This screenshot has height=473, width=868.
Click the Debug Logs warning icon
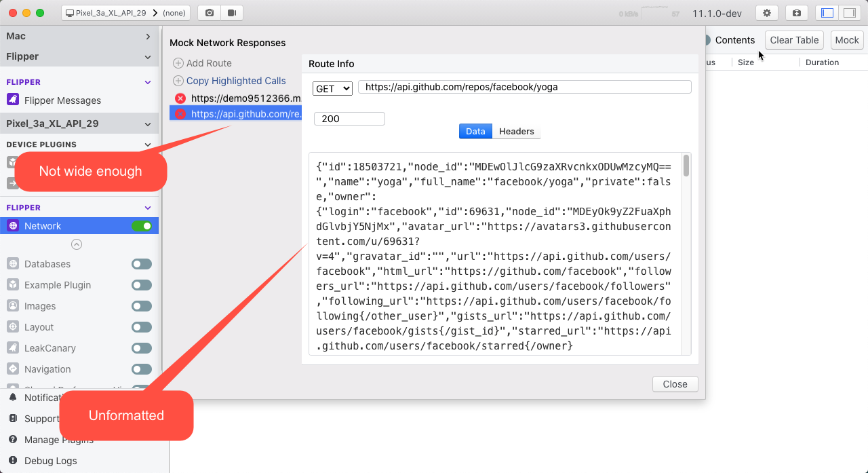tap(13, 461)
